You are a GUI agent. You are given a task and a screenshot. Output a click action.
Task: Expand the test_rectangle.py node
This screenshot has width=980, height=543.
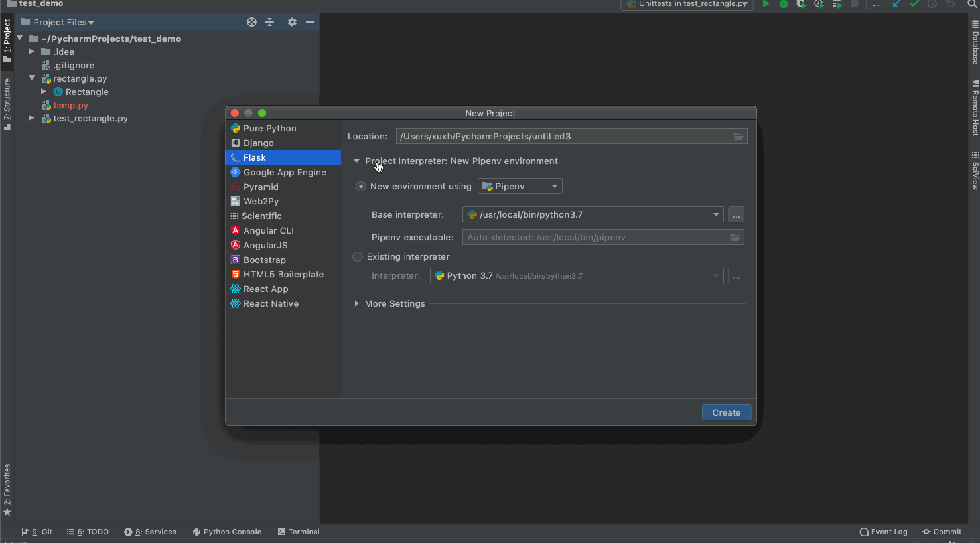pyautogui.click(x=31, y=118)
